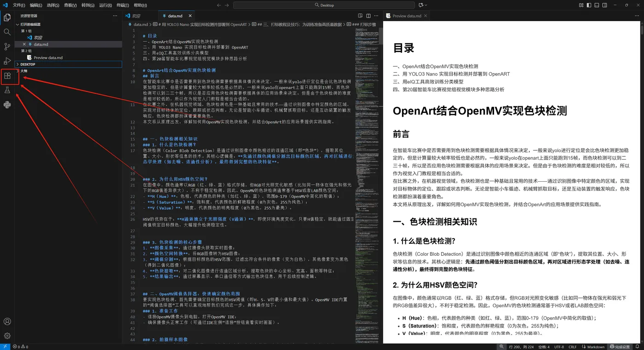Open the Search view in activity bar
Viewport: 644px width, 350px height.
click(x=7, y=32)
